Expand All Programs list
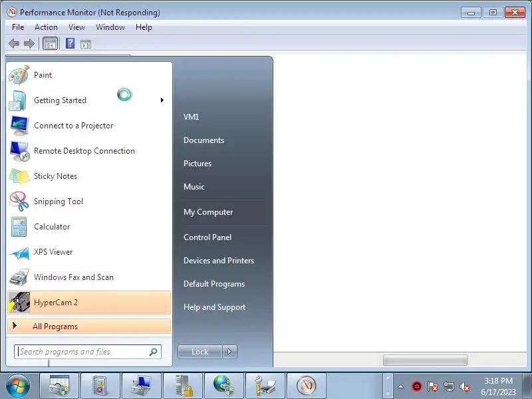This screenshot has width=532, height=399. [89, 326]
